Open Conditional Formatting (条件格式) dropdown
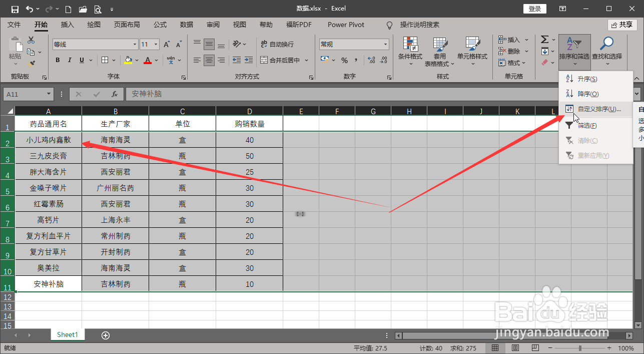 coord(410,52)
